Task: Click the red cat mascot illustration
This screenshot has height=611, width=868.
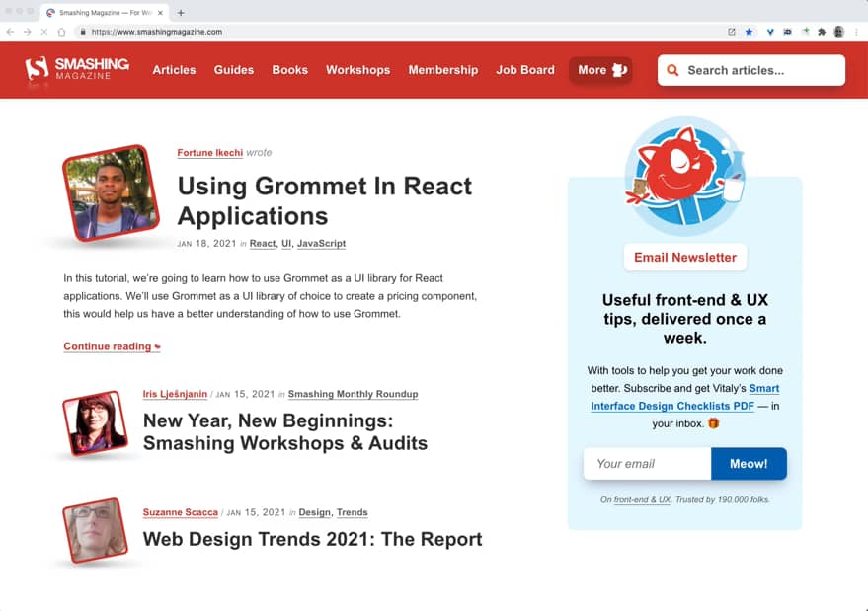Action: tap(684, 176)
